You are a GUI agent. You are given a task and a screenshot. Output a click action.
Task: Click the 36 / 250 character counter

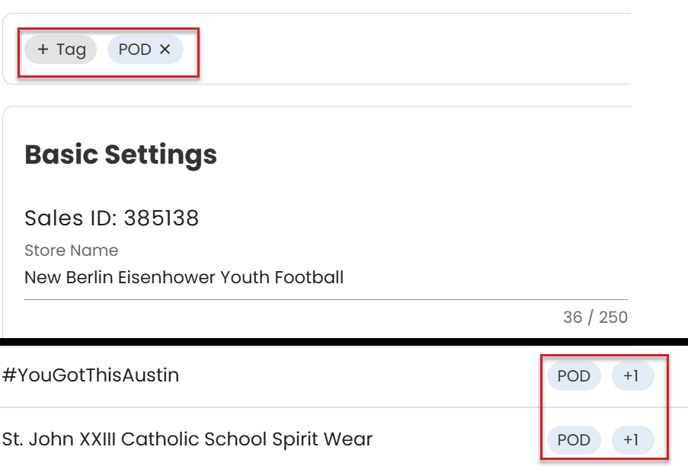(x=595, y=317)
